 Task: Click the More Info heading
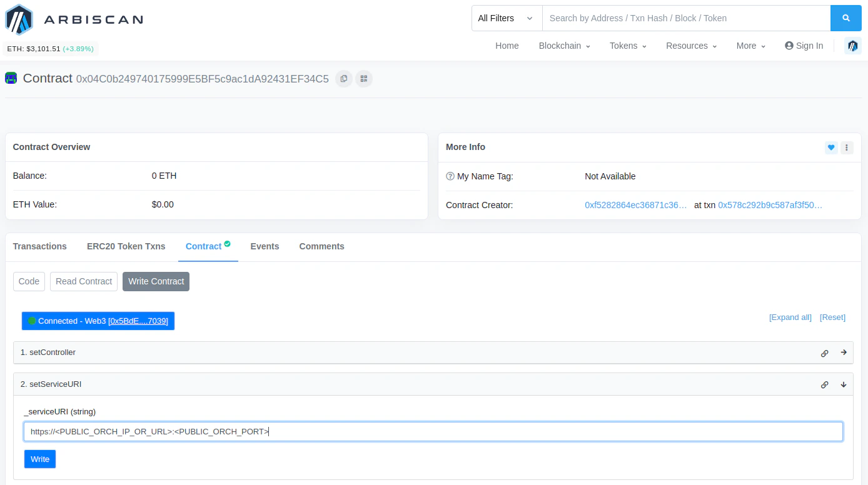(x=465, y=147)
